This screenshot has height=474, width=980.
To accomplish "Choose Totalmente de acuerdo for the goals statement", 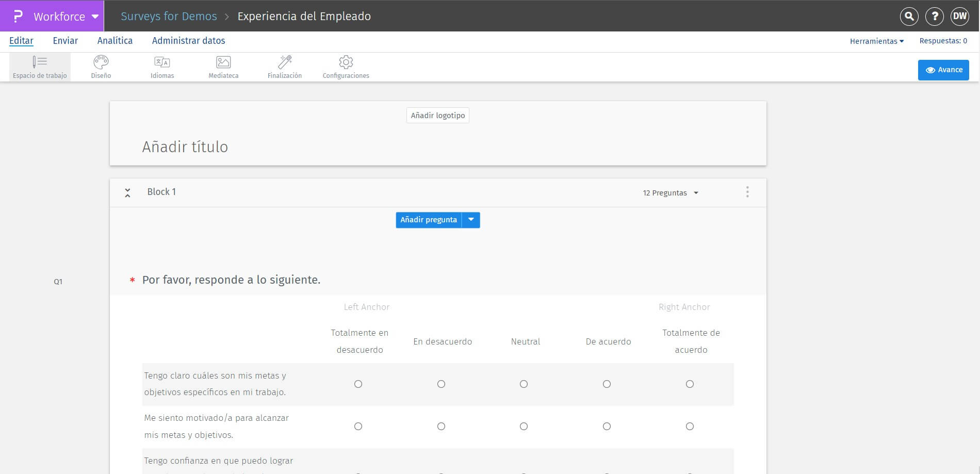I will point(690,384).
